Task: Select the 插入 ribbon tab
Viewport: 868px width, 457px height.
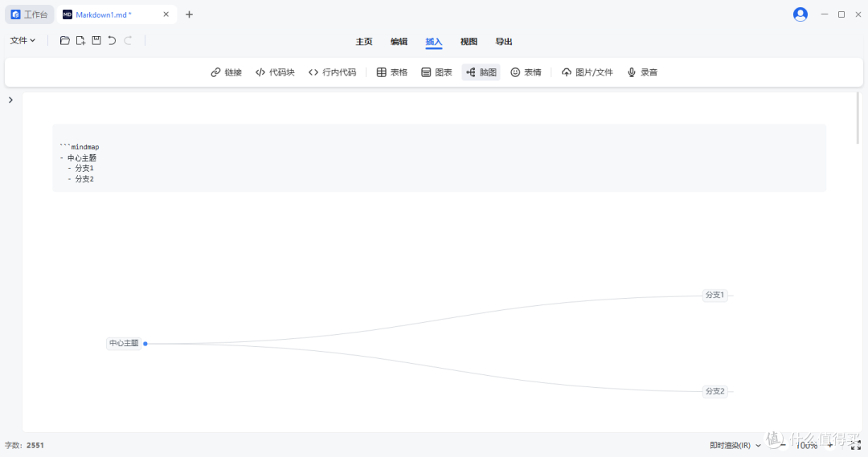Action: tap(433, 42)
